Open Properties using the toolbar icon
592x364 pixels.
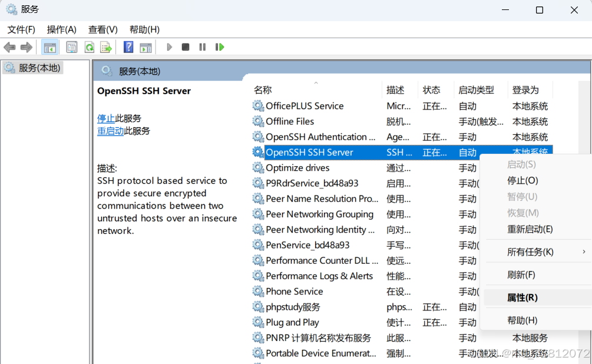point(72,47)
